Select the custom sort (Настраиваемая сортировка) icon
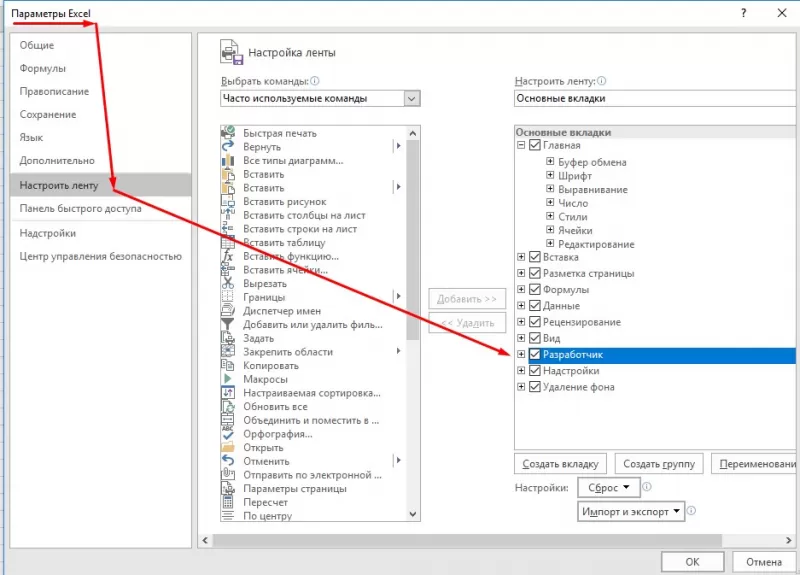This screenshot has width=800, height=575. pos(228,393)
